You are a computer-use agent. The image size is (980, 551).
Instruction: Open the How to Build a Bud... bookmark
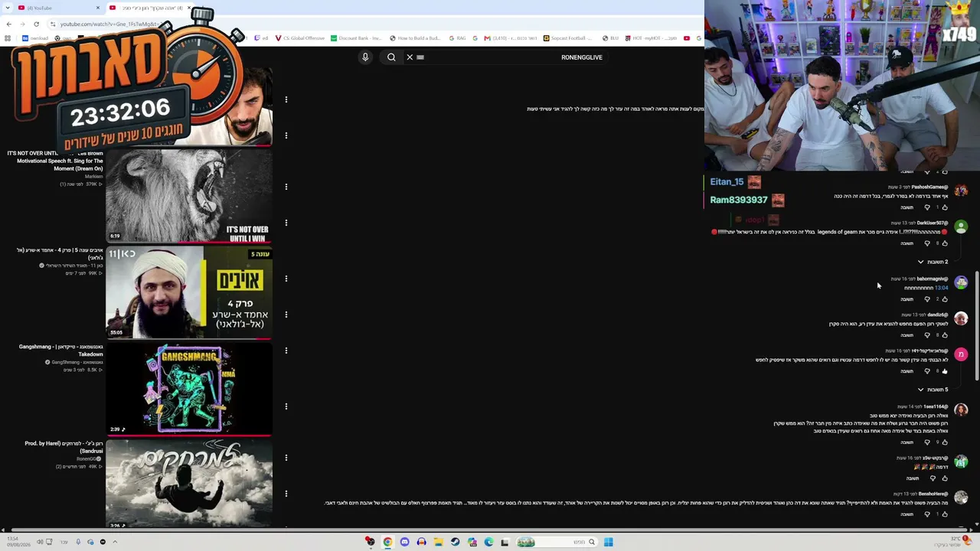click(415, 38)
